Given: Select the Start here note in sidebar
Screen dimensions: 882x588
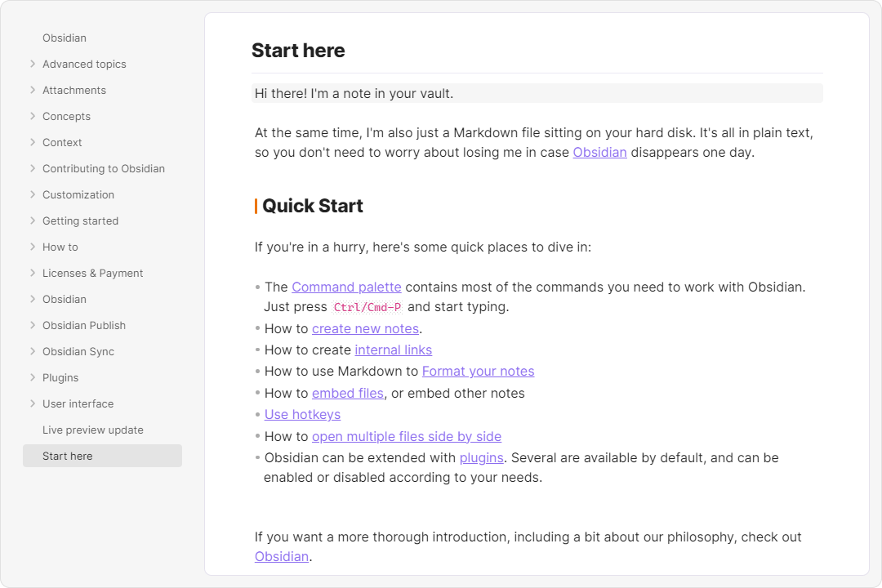Looking at the screenshot, I should tap(102, 456).
